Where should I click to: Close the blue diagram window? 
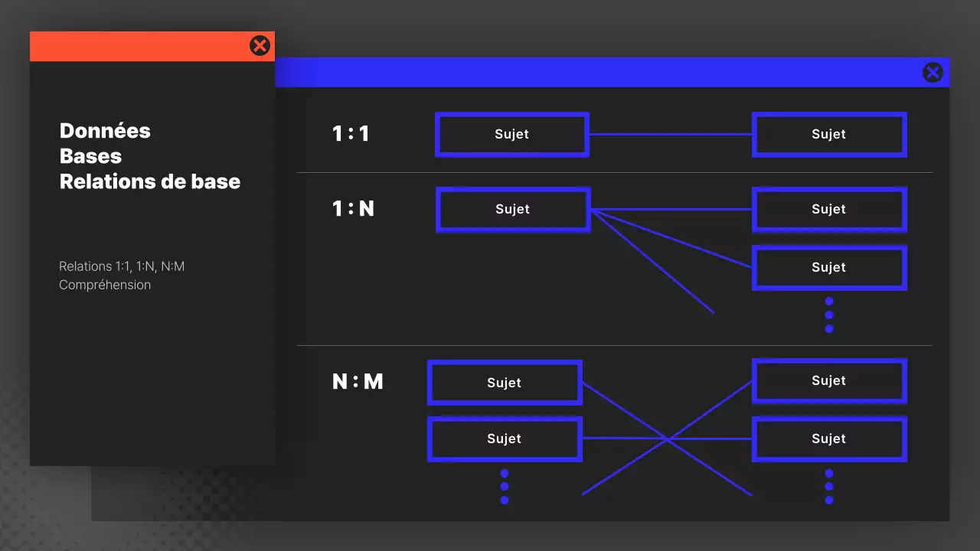point(933,72)
